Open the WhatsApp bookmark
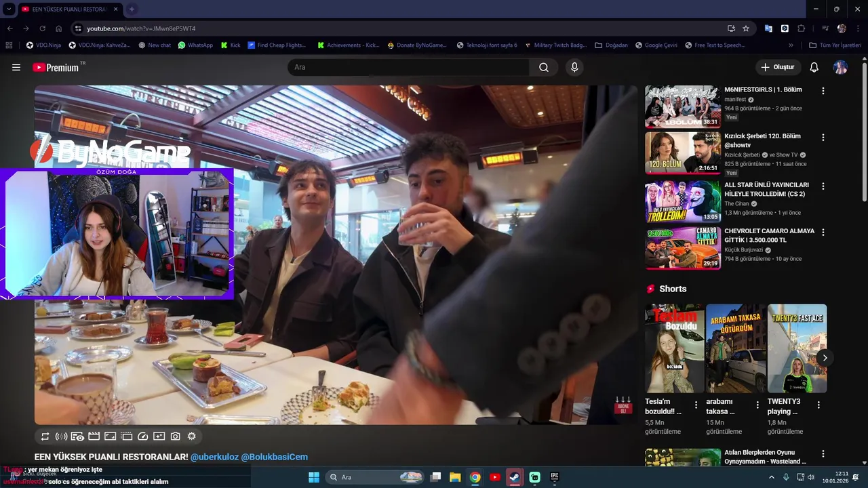 195,45
